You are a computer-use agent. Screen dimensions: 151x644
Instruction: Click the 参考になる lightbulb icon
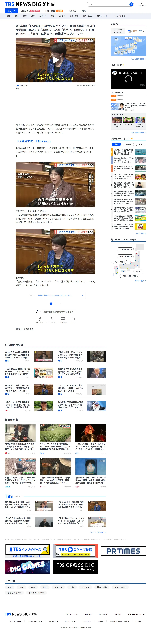(39, 319)
